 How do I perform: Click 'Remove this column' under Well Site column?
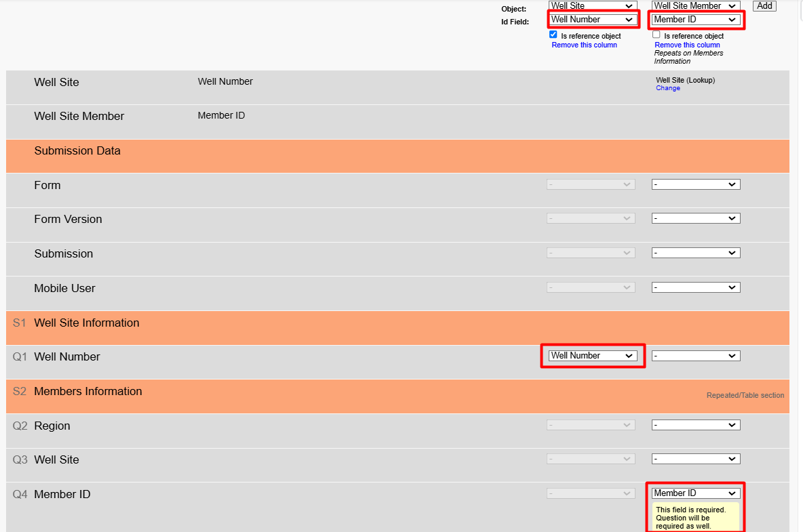coord(584,45)
